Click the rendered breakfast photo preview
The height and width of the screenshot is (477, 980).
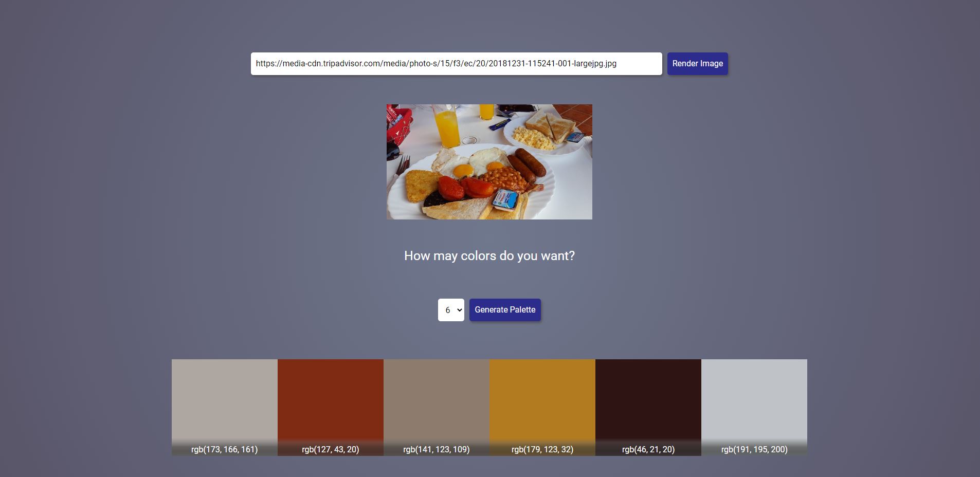(x=489, y=162)
